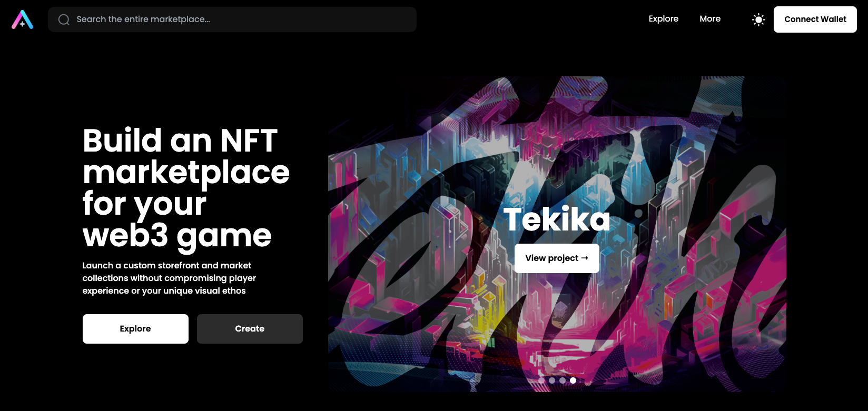Click the Tekika graffiti banner artwork

click(557, 158)
